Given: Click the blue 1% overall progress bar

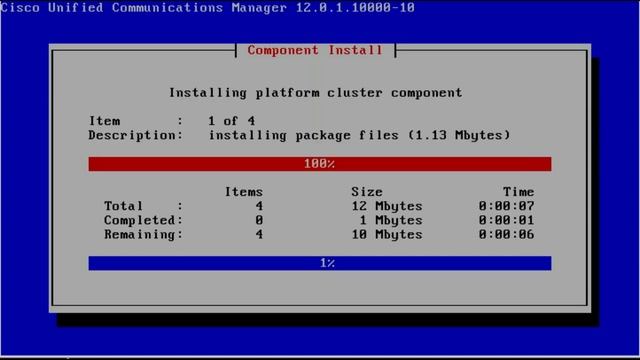Looking at the screenshot, I should pyautogui.click(x=320, y=263).
